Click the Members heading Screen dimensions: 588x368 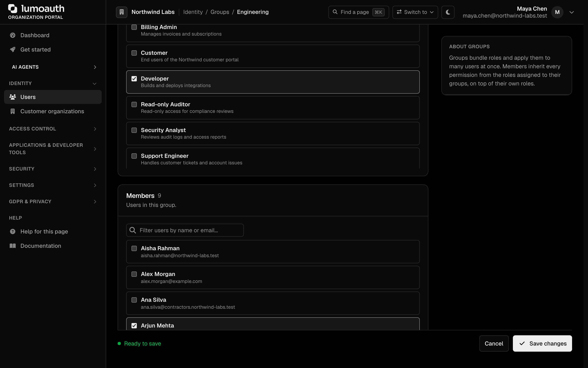[x=140, y=196]
